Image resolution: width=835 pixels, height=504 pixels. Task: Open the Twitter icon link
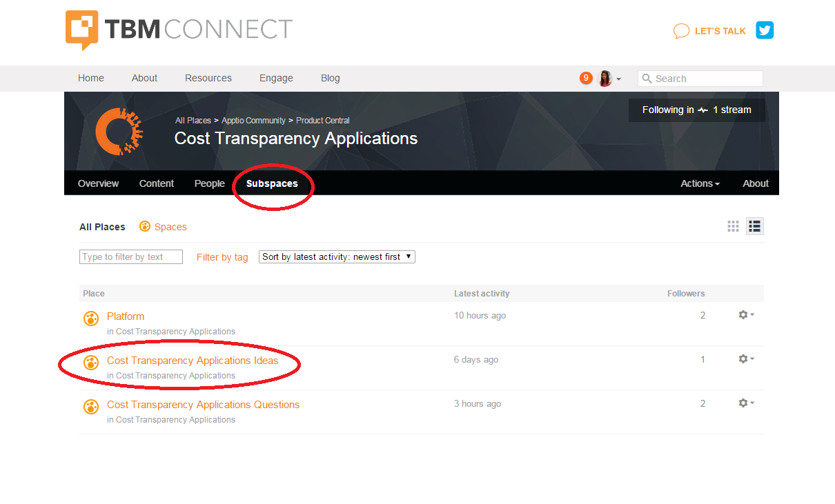pyautogui.click(x=765, y=30)
